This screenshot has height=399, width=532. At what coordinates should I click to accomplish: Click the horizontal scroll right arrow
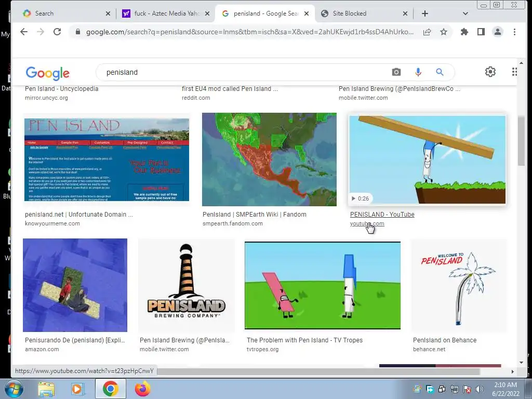click(512, 371)
